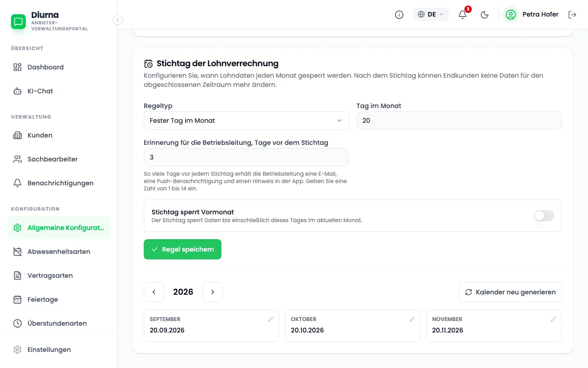Open Sachbearbeiter in the sidebar

(59, 159)
